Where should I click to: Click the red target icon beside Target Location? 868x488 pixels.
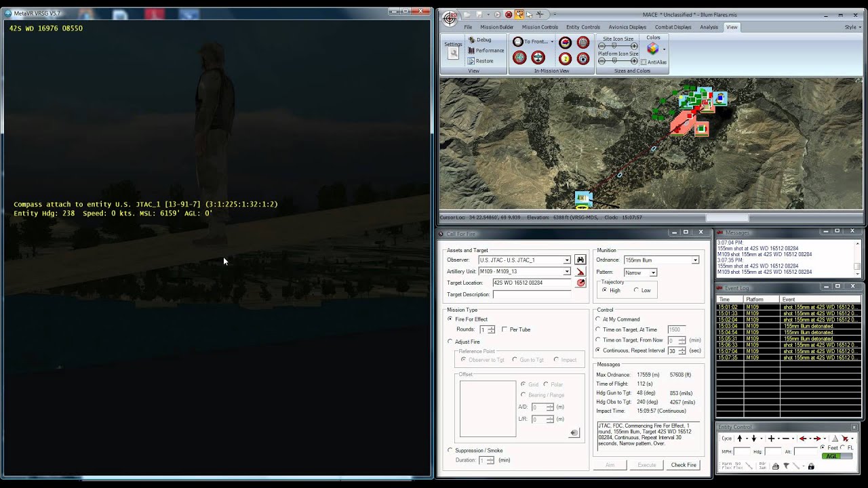580,283
